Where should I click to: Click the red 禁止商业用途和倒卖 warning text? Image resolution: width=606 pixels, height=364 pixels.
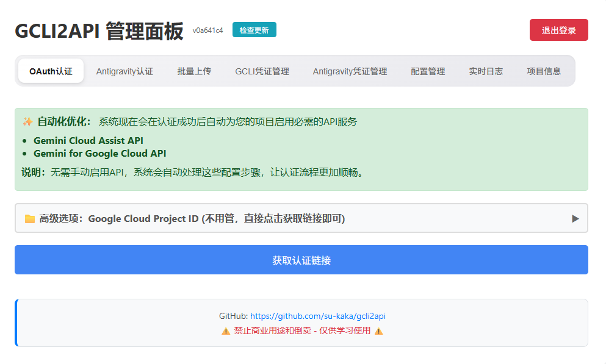pyautogui.click(x=302, y=331)
